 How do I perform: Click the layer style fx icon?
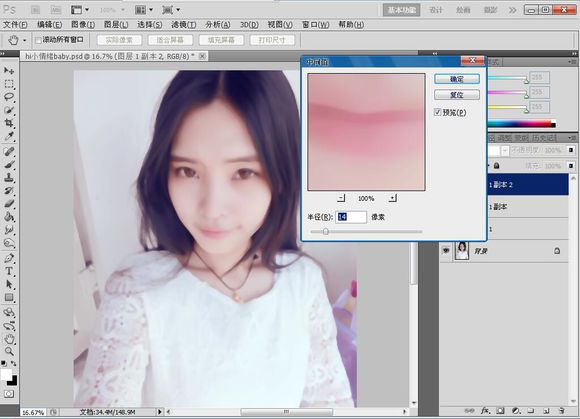click(485, 410)
